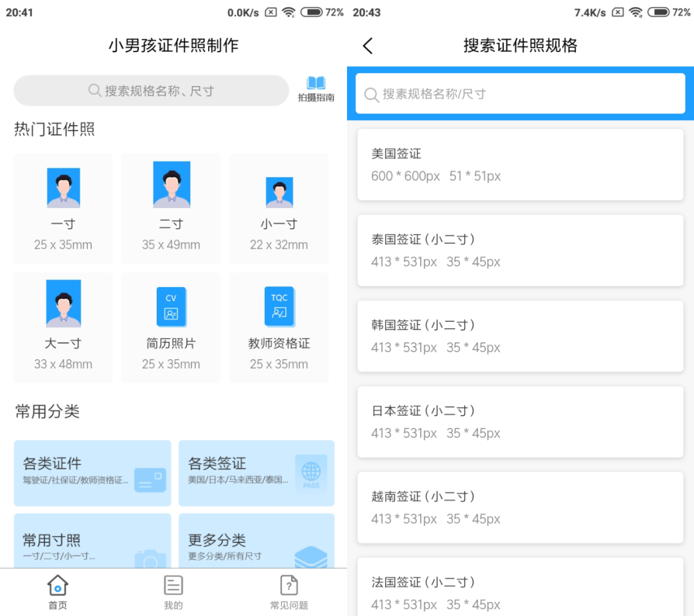694x616 pixels.
Task: Choose the 泰国签证 (小二寸) spec
Action: 520,251
